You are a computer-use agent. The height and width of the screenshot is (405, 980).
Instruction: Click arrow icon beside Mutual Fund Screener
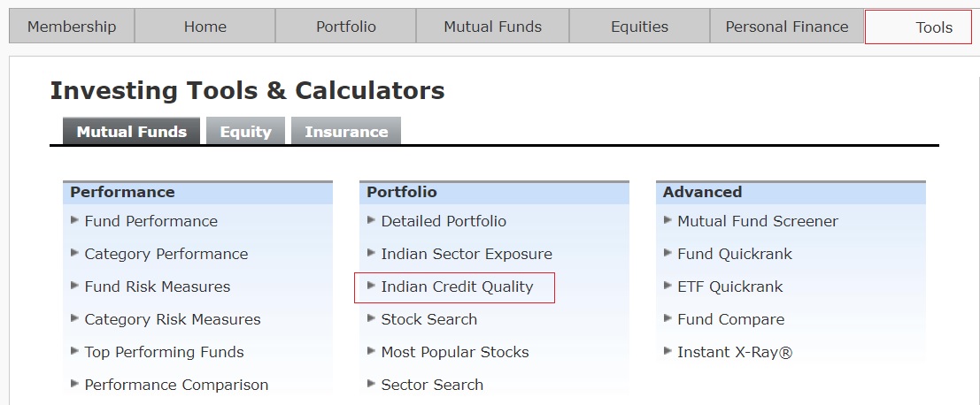668,220
